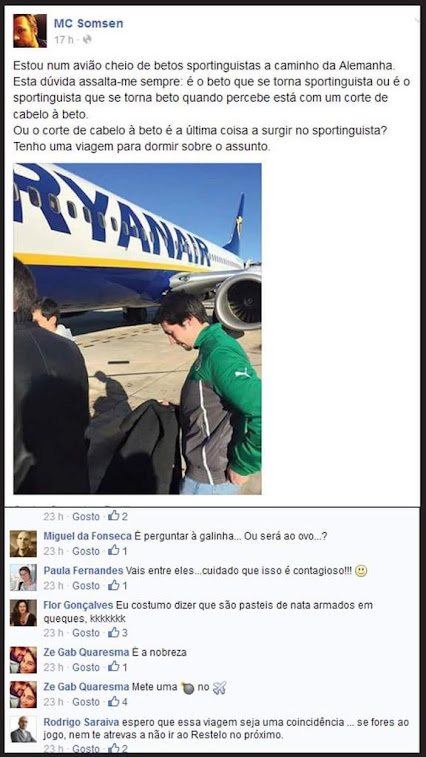Click Rodrigo Saraiva's avatar

[23, 729]
